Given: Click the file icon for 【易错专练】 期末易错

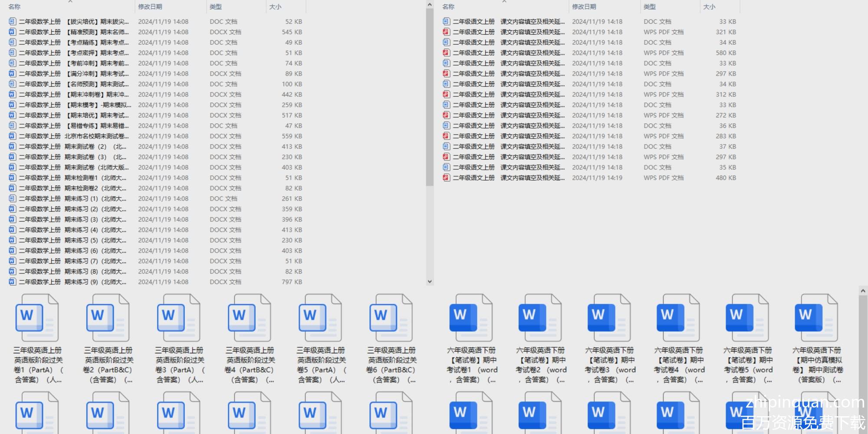Looking at the screenshot, I should [12, 125].
